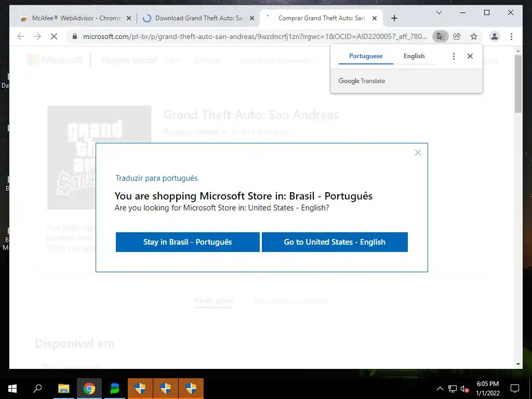Open the Windows Start menu
This screenshot has width=532, height=399.
[12, 389]
